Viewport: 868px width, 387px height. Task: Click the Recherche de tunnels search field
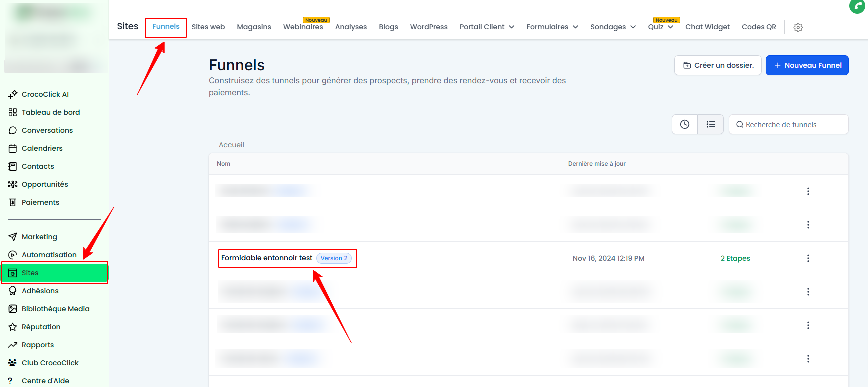[x=788, y=124]
